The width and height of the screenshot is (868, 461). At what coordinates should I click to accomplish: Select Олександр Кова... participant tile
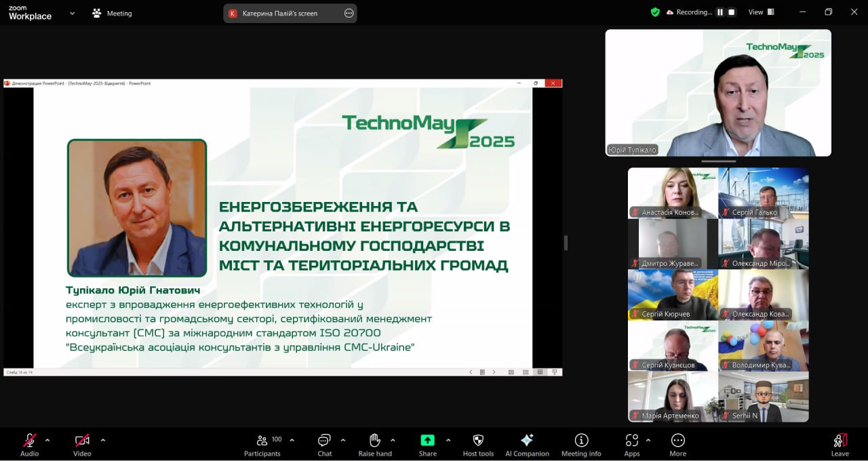[x=764, y=295]
